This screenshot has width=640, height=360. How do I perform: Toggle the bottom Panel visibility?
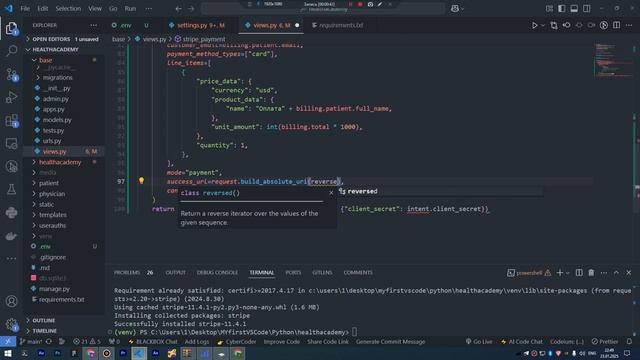(574, 8)
